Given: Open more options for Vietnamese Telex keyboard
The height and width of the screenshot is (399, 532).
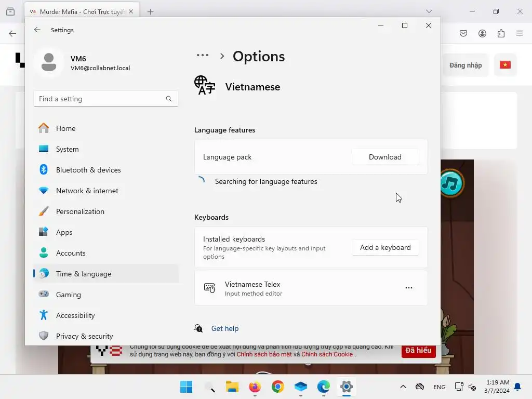Looking at the screenshot, I should pos(408,288).
